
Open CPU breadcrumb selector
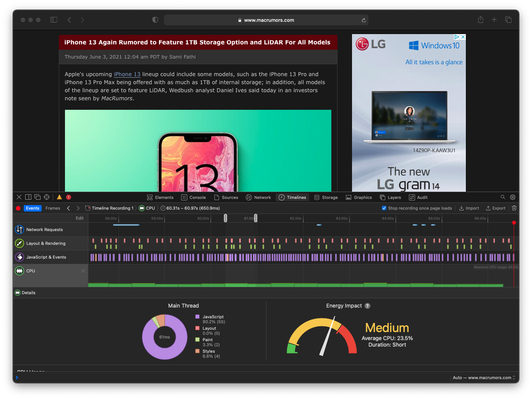coord(147,208)
